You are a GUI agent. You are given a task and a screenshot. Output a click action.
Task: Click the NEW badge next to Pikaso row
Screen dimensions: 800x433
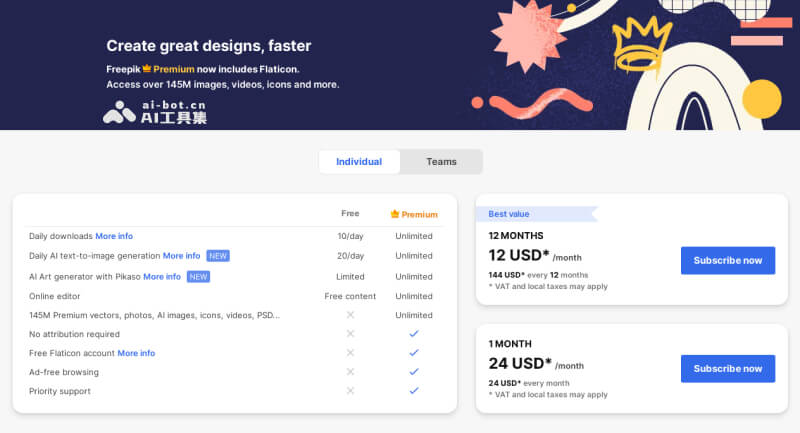199,276
